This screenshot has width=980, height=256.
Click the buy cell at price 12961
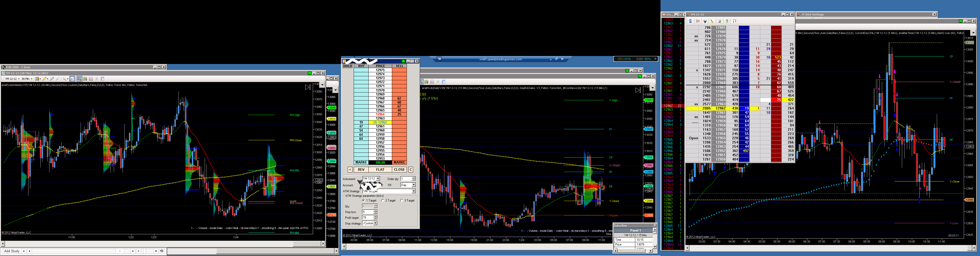click(x=361, y=126)
